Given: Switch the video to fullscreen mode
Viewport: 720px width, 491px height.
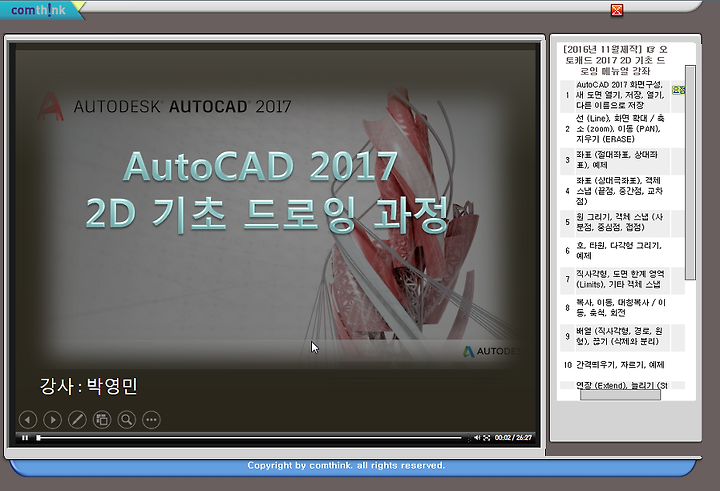Looking at the screenshot, I should [487, 438].
